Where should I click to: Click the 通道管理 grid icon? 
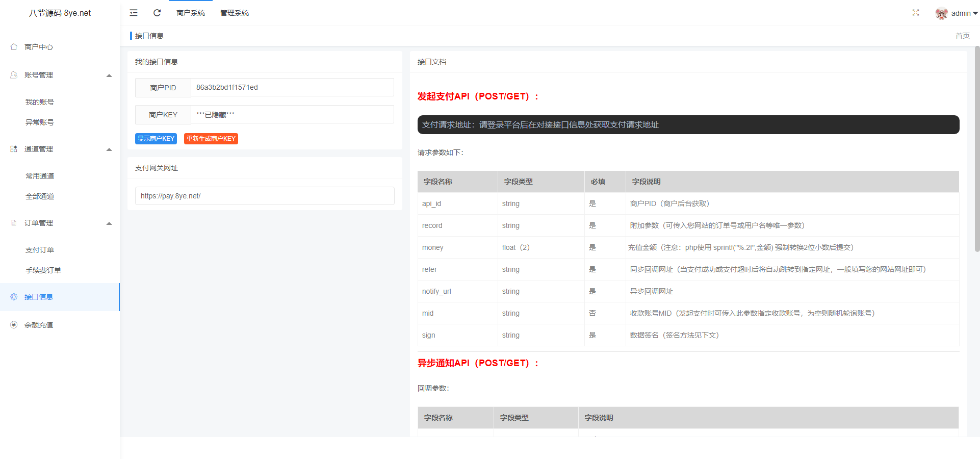(x=14, y=148)
